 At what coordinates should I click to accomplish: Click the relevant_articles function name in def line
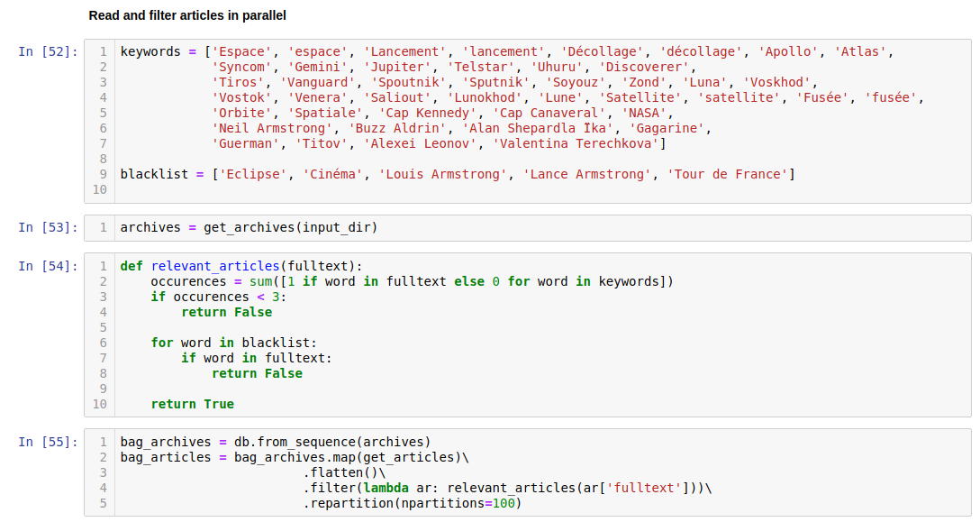pyautogui.click(x=212, y=266)
